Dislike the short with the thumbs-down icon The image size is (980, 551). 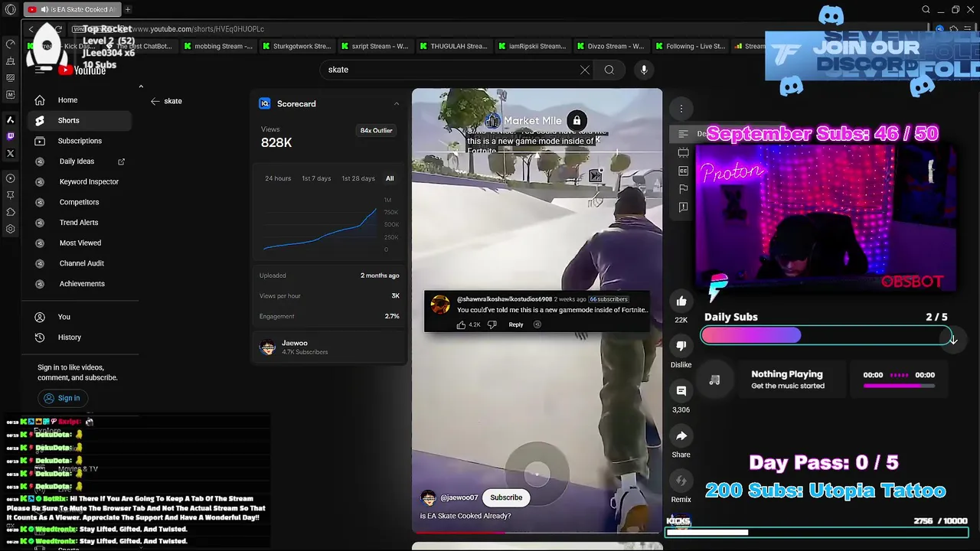pos(681,346)
